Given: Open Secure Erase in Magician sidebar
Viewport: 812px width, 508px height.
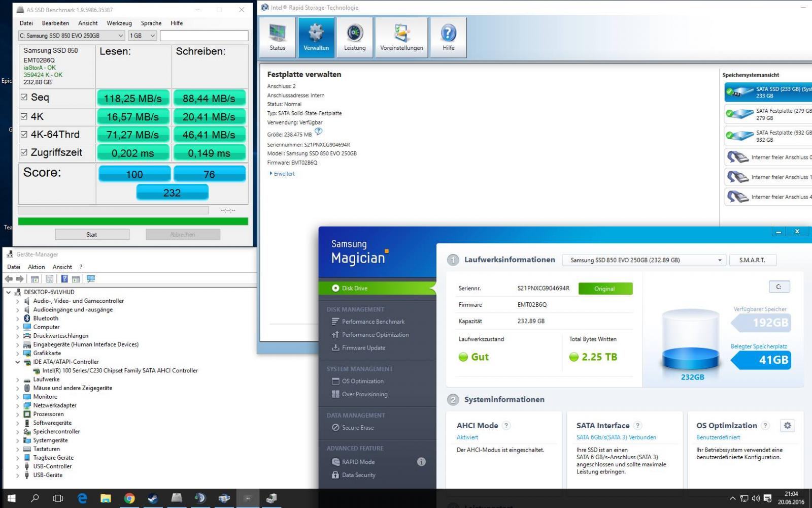Looking at the screenshot, I should tap(353, 428).
